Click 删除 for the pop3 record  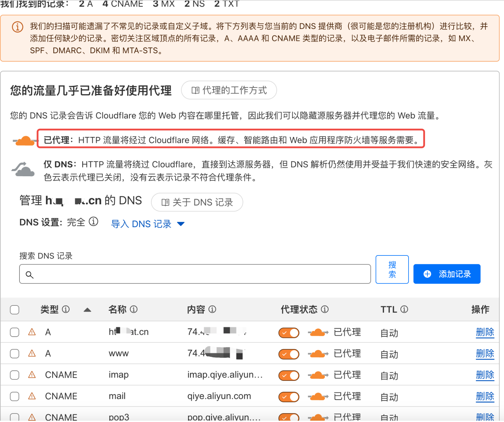click(x=485, y=417)
